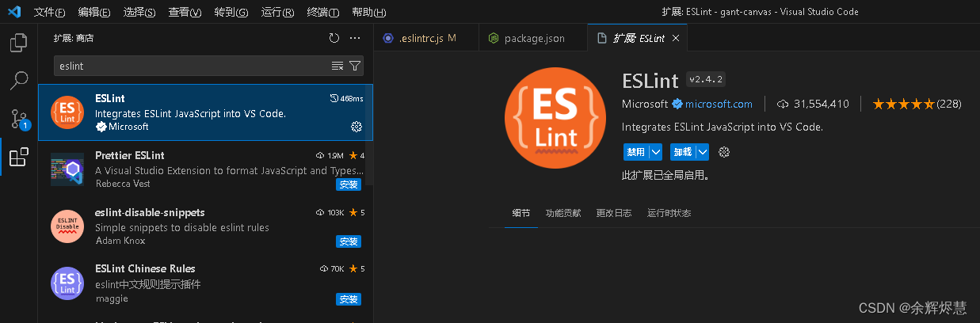Expand the 卸载 button dropdown arrow
This screenshot has height=323, width=980.
(703, 152)
